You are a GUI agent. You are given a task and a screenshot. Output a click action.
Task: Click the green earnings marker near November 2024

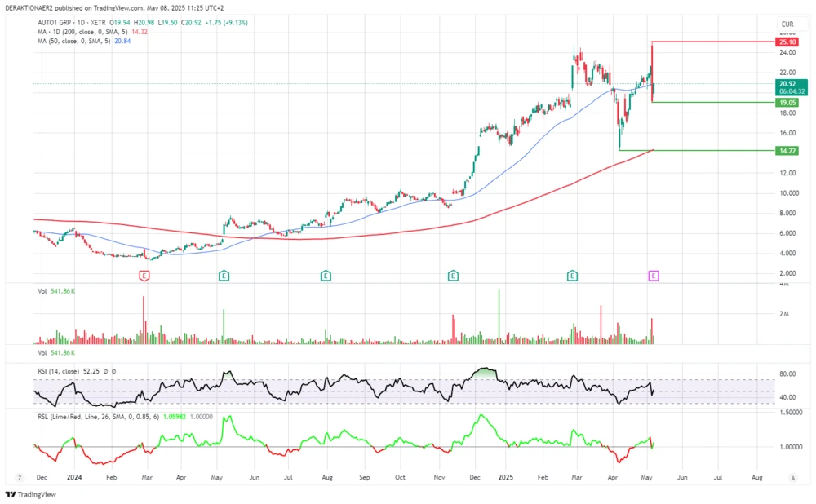(x=453, y=276)
